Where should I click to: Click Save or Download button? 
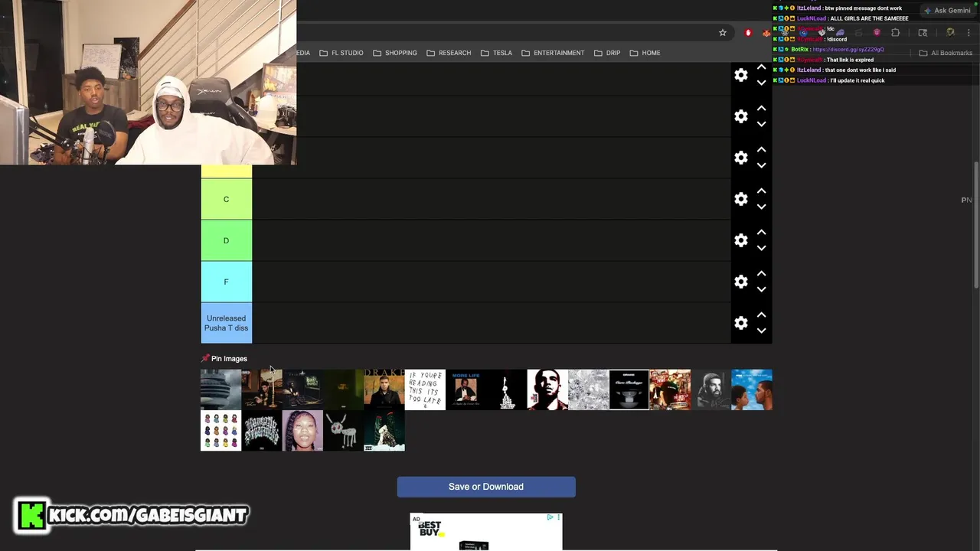486,487
